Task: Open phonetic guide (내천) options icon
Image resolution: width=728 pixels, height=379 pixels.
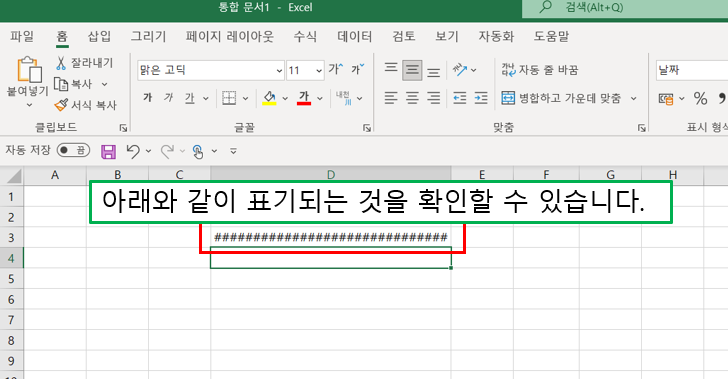Action: [344, 98]
